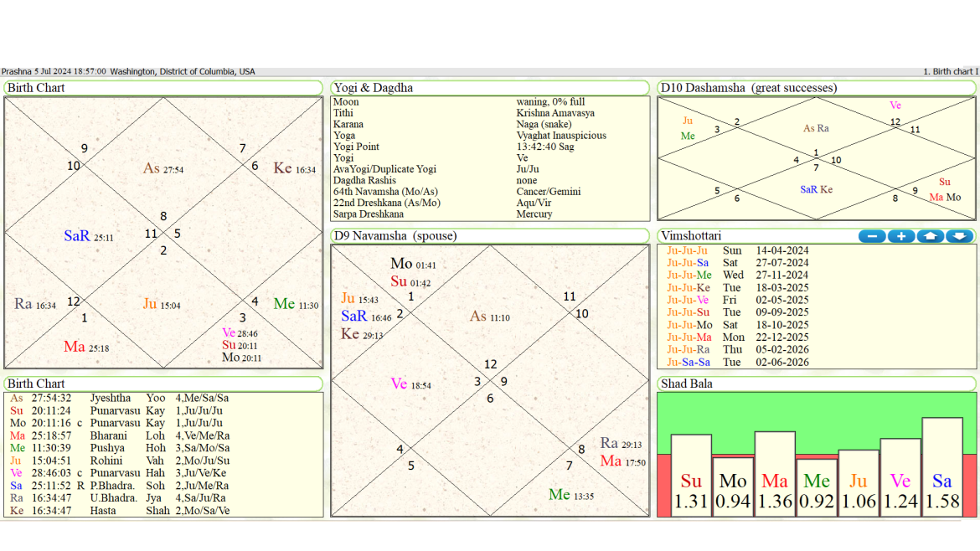Click the Ju 15:04 label in Birth Chart
The height and width of the screenshot is (551, 980).
point(161,303)
